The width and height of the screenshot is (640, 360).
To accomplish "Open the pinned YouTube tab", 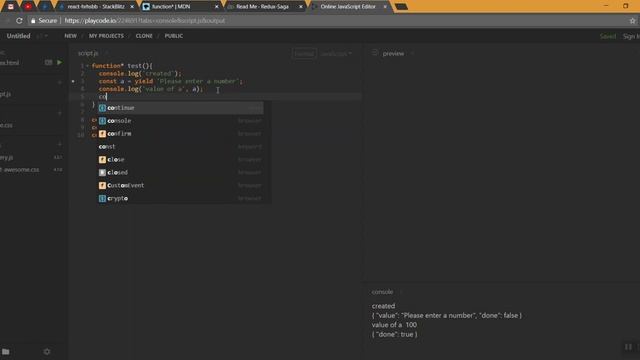I will pyautogui.click(x=28, y=7).
